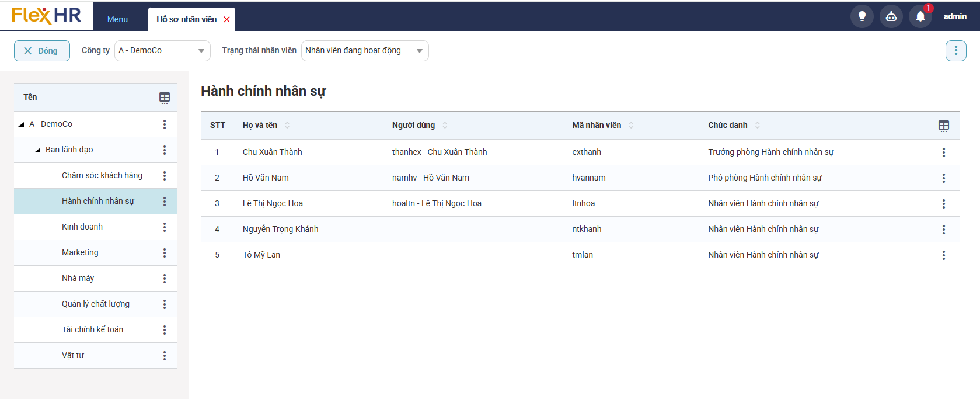
Task: Open the Công ty dropdown
Action: tap(162, 51)
